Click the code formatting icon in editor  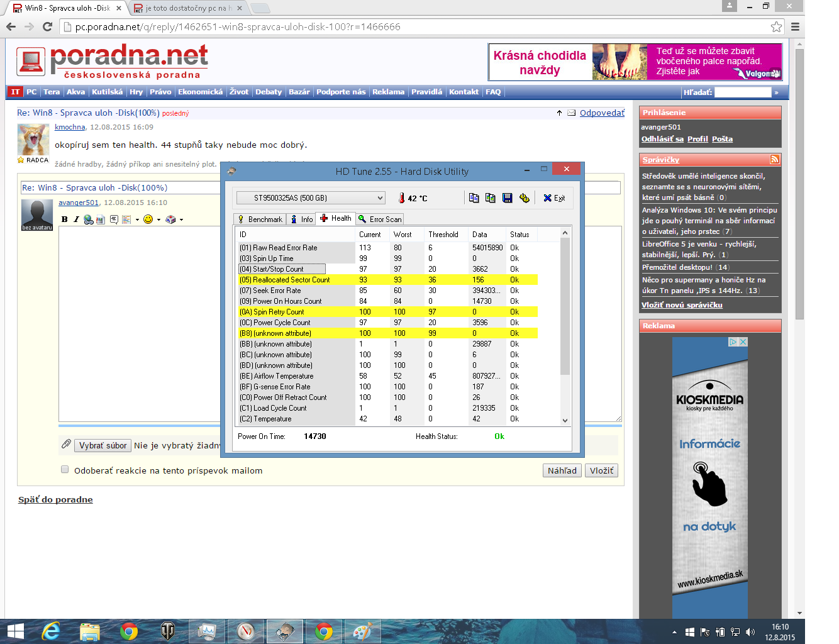126,219
